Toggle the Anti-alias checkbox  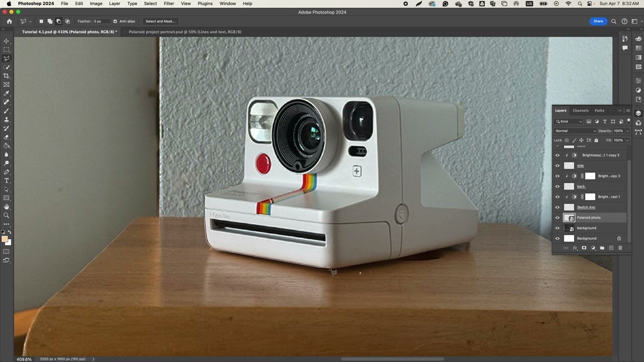point(115,21)
